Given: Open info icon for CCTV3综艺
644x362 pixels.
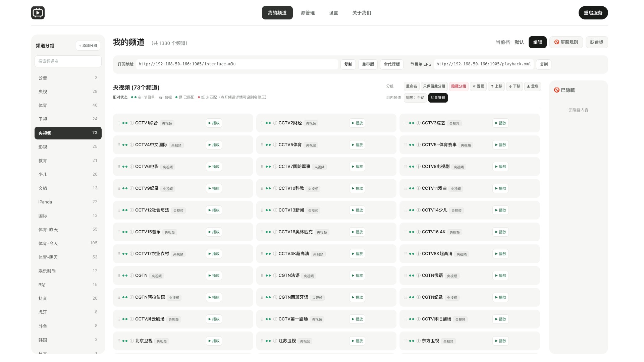Looking at the screenshot, I should click(x=419, y=123).
